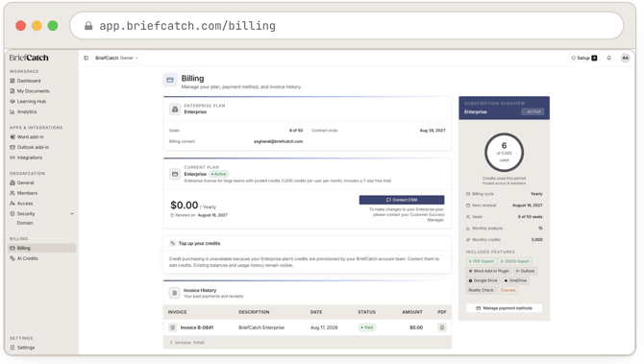Click the ACTIVE subscription badge

533,111
